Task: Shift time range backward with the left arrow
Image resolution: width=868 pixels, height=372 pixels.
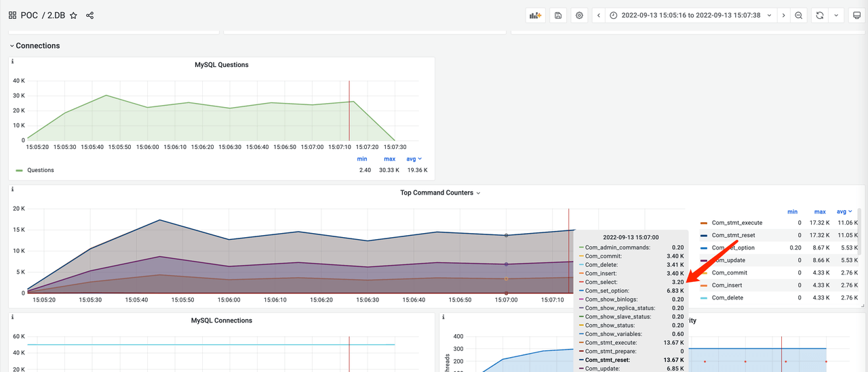Action: coord(599,15)
